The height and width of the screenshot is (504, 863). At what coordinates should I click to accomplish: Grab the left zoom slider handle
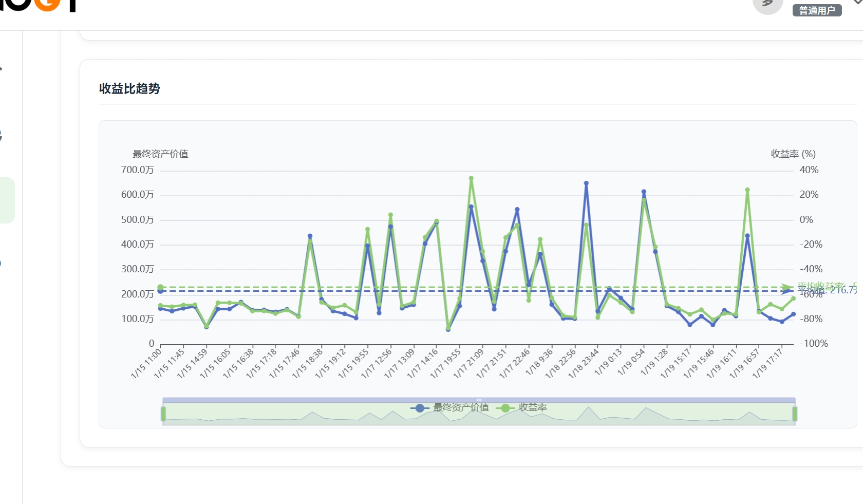pos(163,414)
